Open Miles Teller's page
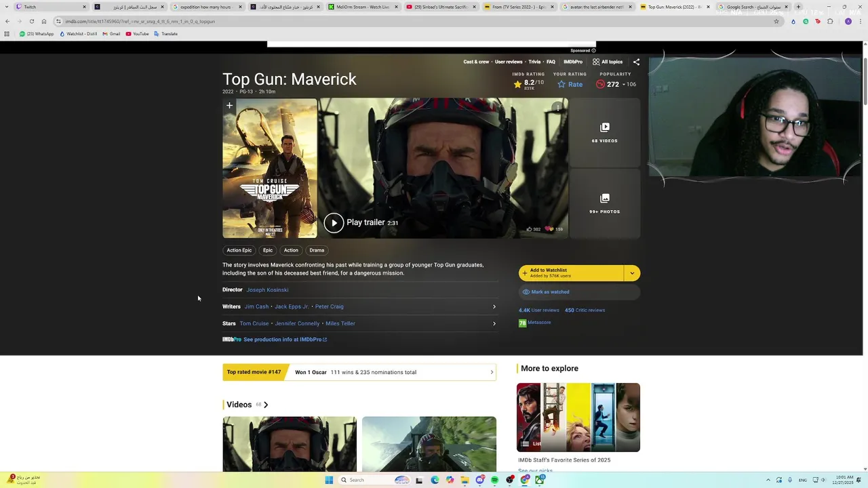Image resolution: width=868 pixels, height=488 pixels. pyautogui.click(x=340, y=324)
